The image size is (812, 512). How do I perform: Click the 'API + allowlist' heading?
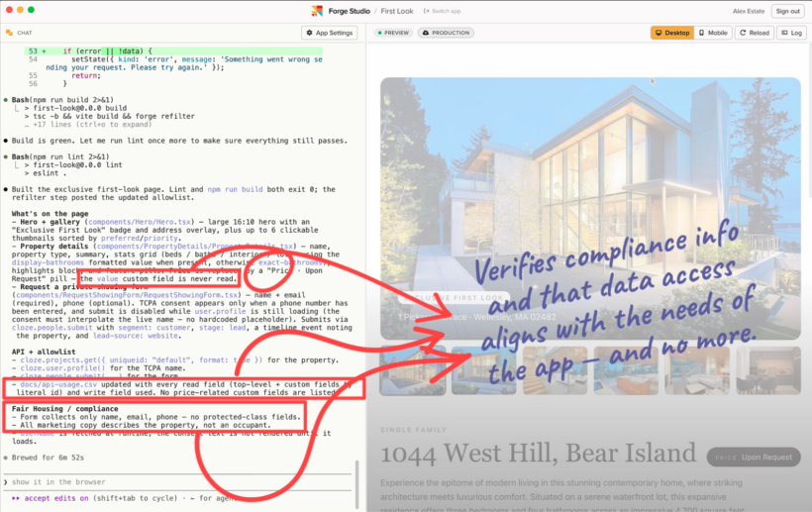tap(44, 352)
